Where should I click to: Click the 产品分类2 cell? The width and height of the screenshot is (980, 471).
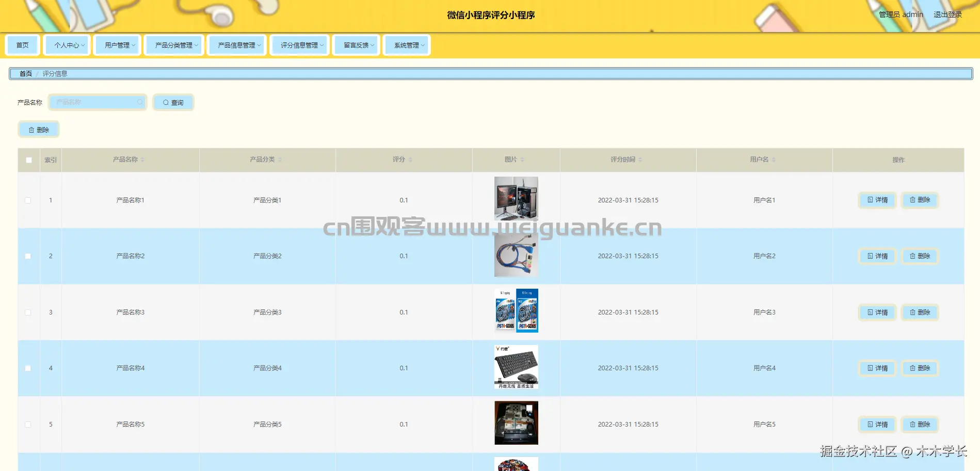tap(267, 256)
